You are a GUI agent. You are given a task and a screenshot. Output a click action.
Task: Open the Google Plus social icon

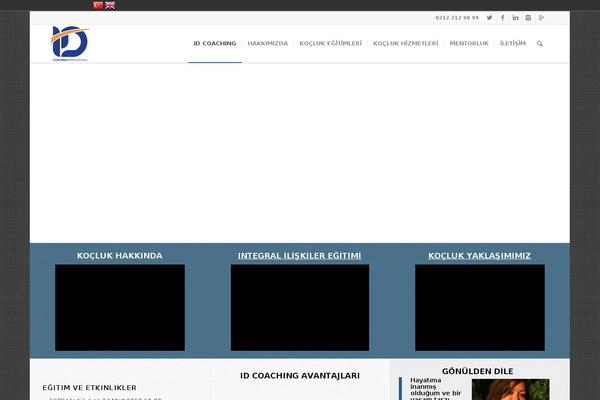coord(541,17)
